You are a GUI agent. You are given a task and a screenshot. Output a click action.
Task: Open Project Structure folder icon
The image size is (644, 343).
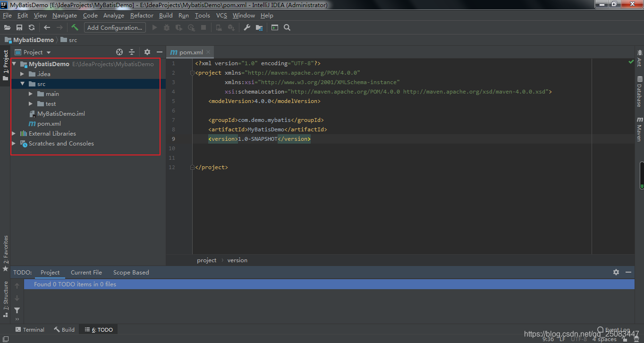[x=259, y=27]
